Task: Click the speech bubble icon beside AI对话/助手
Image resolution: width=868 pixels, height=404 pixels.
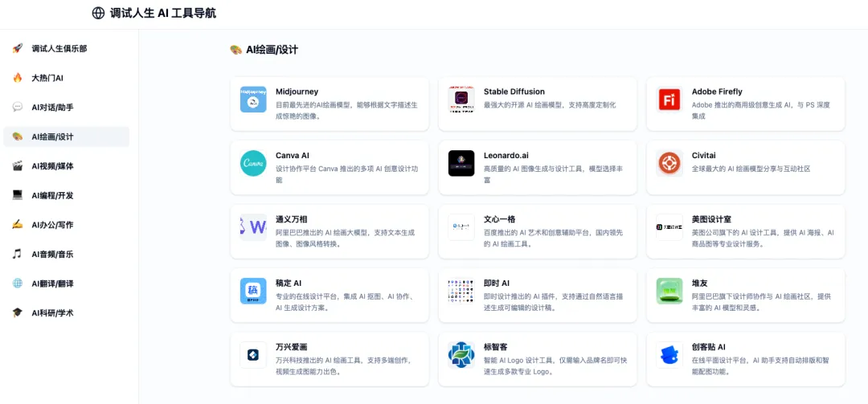Action: (x=18, y=108)
